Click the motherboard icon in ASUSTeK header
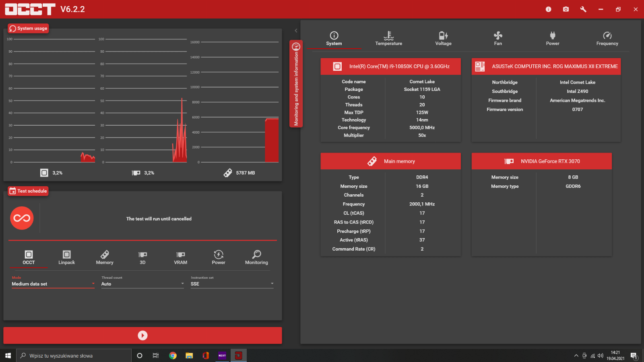The height and width of the screenshot is (362, 644). tap(480, 66)
